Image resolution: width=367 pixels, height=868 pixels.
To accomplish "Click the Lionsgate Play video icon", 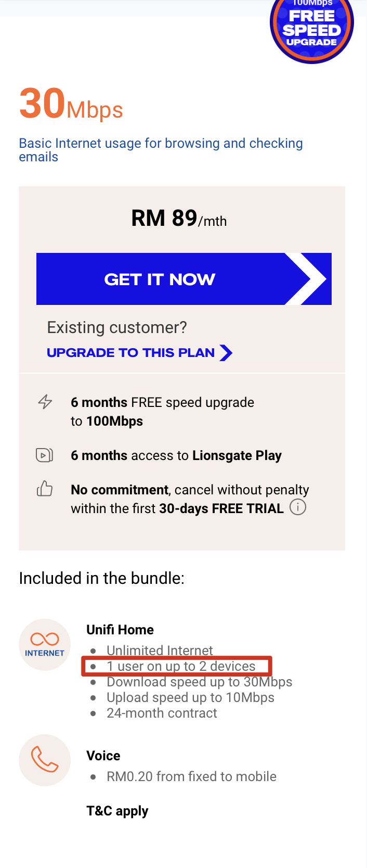I will (x=44, y=455).
